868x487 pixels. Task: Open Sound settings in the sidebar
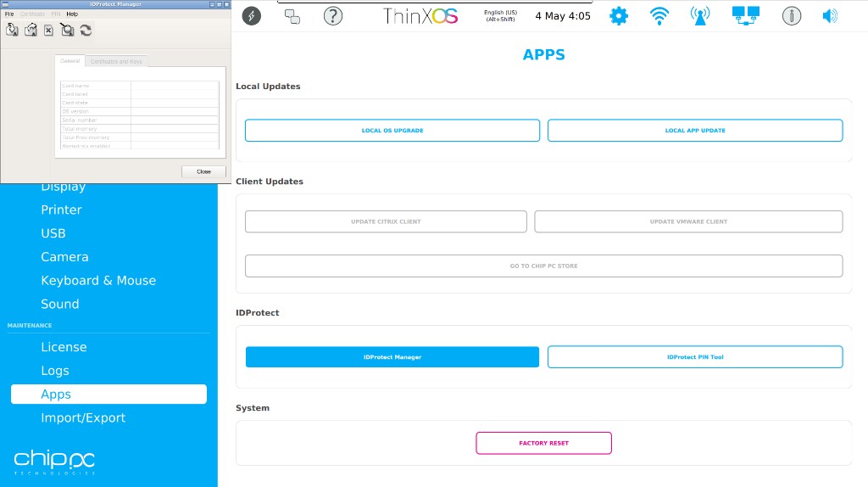point(60,305)
